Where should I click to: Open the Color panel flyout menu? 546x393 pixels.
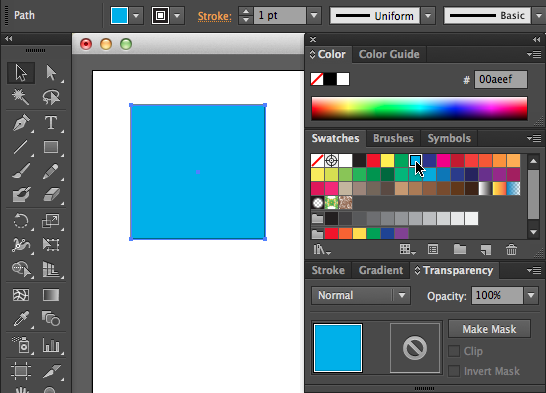534,54
